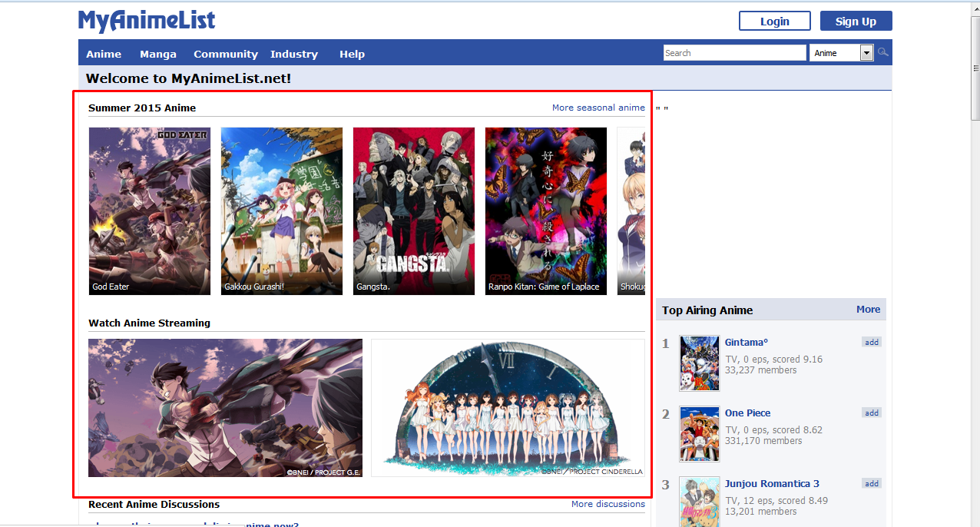
Task: Click the Login button
Action: pyautogui.click(x=774, y=22)
